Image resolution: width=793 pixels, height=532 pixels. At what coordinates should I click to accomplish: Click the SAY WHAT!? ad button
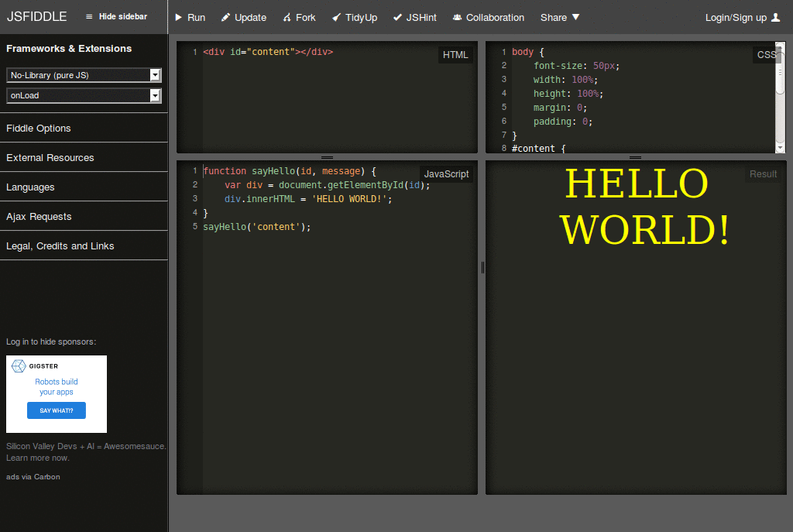[55, 410]
